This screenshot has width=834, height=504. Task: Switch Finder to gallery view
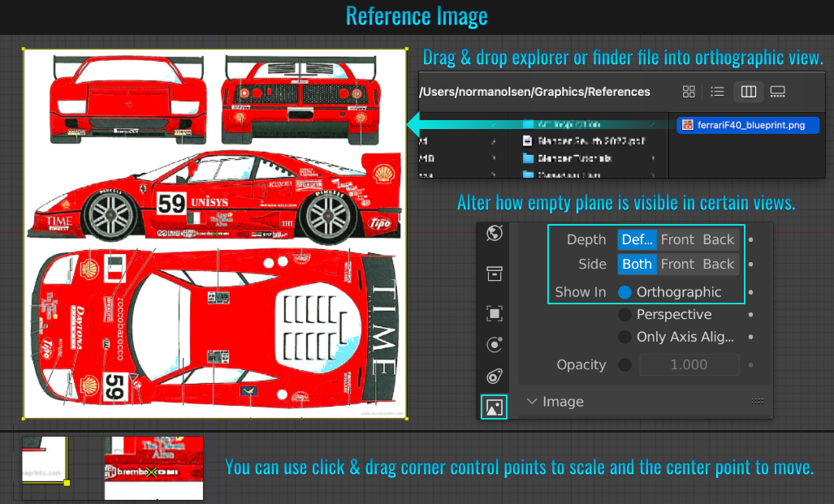click(x=778, y=92)
